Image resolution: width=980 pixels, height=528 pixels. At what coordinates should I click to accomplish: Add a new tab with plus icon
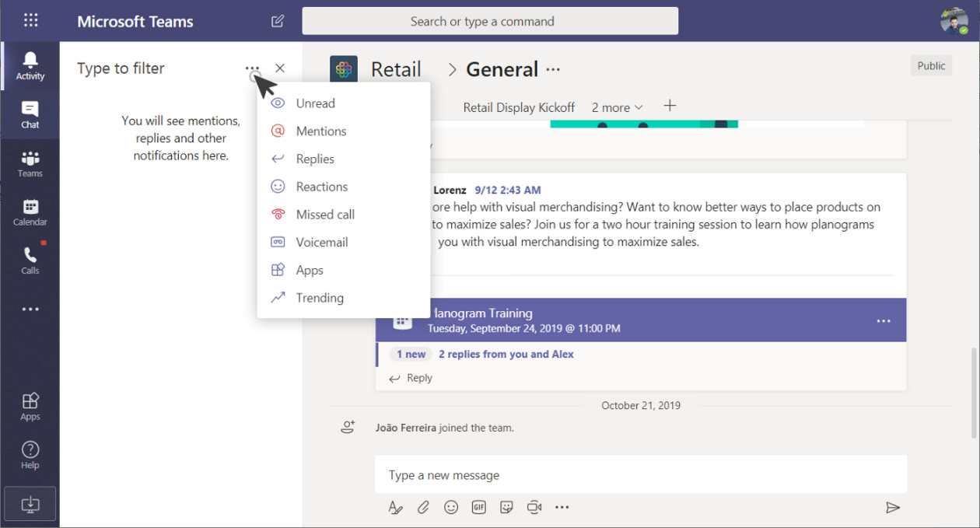pyautogui.click(x=670, y=106)
